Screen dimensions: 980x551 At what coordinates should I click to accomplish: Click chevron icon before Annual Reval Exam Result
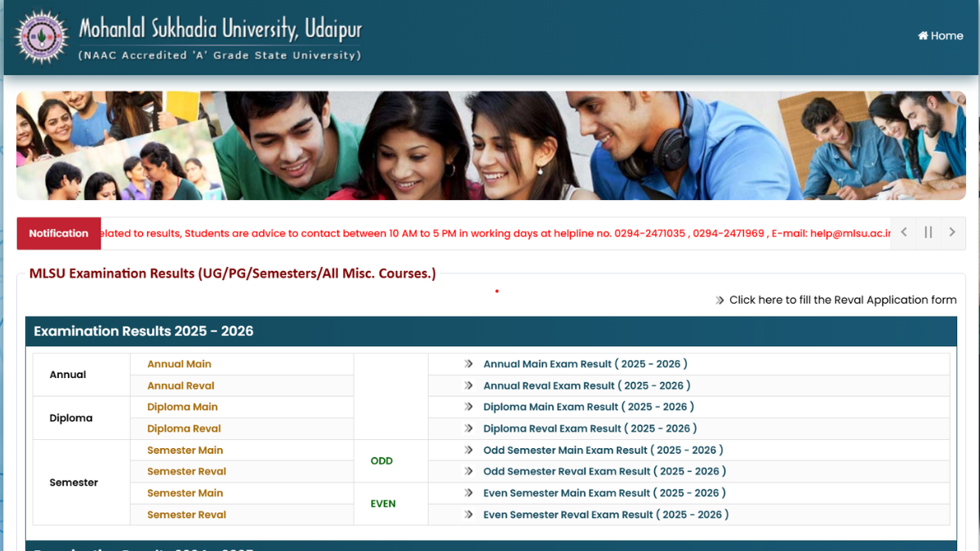(x=469, y=385)
